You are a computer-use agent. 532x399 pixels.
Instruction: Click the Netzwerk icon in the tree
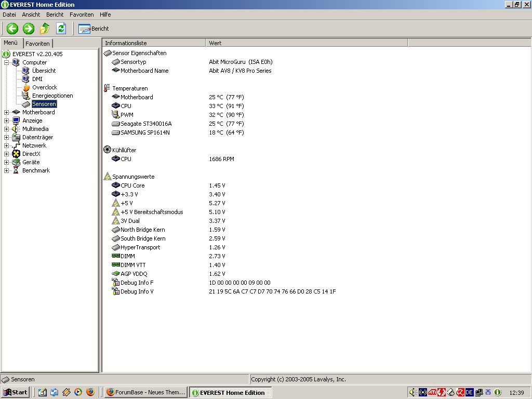(16, 145)
